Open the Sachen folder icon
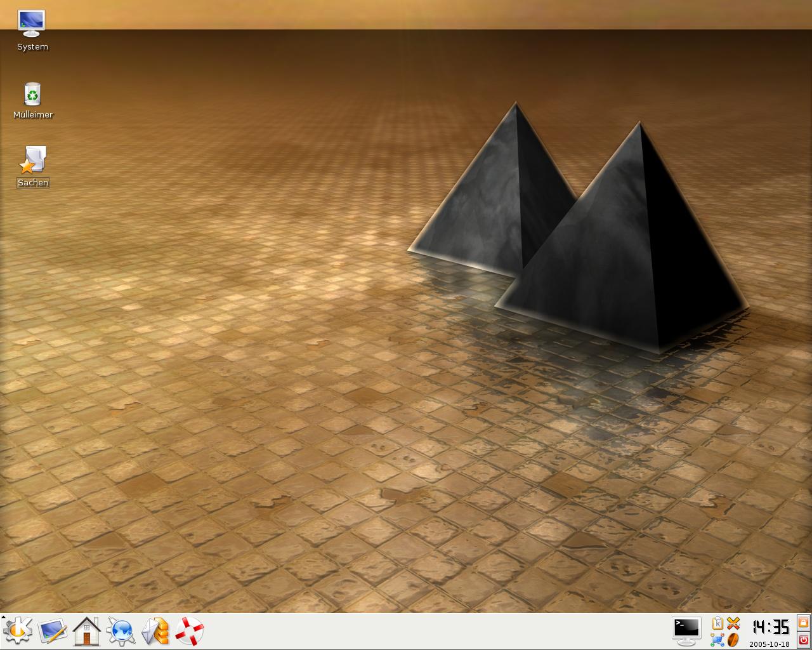Viewport: 812px width, 650px height. [32, 159]
